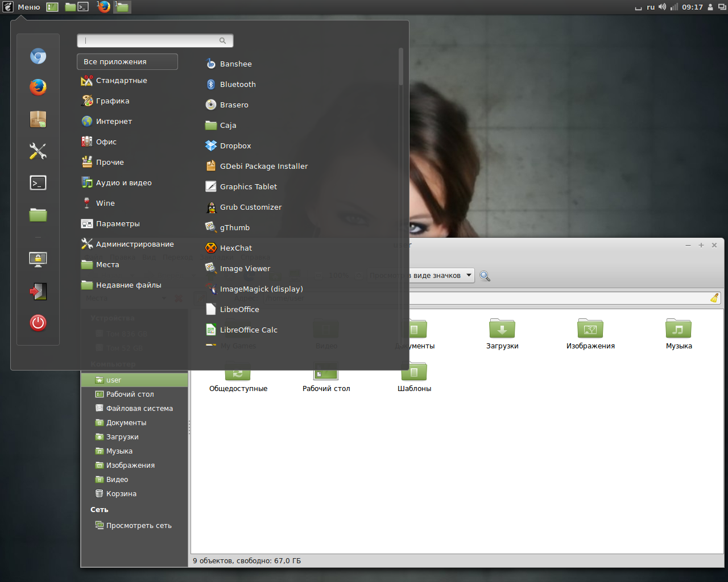This screenshot has height=582, width=728.
Task: Launch Dropbox from the app list
Action: 228,145
